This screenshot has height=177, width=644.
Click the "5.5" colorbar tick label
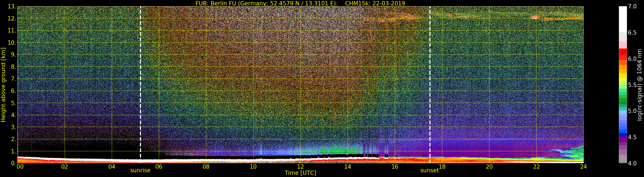click(632, 85)
